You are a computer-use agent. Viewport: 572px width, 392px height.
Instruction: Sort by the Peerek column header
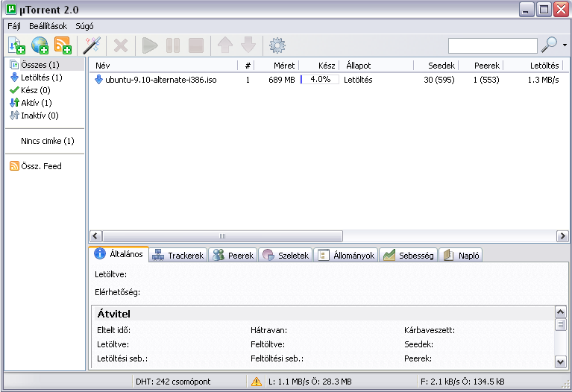pos(481,66)
